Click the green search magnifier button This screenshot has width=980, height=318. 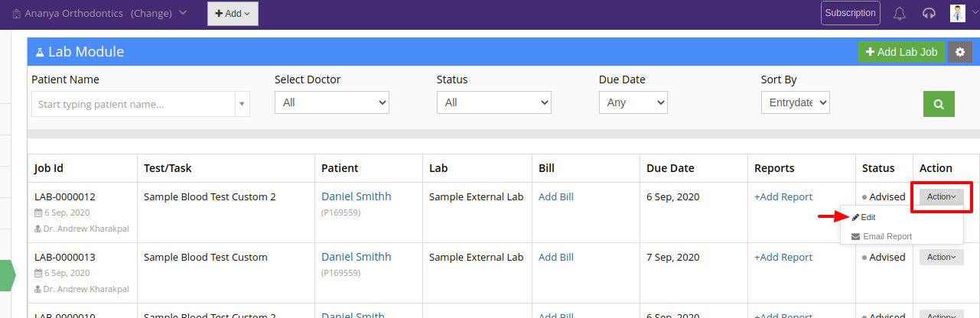(x=939, y=104)
